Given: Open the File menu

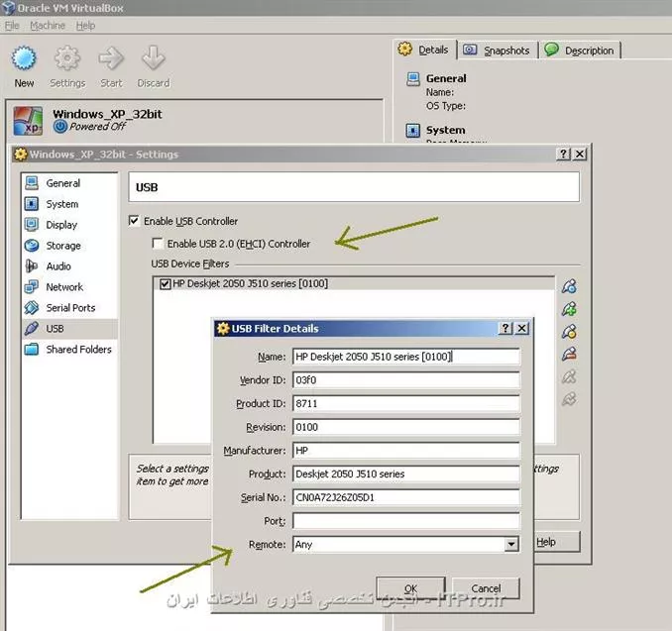Looking at the screenshot, I should pos(12,26).
